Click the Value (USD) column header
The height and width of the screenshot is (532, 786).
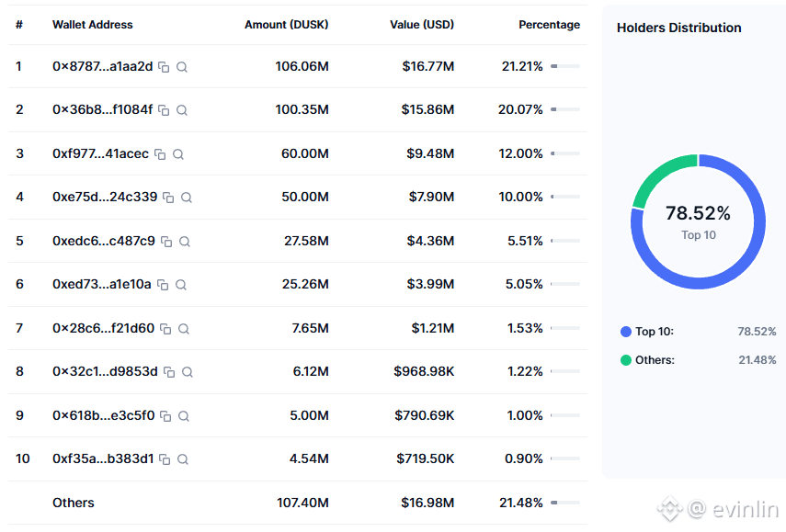421,25
